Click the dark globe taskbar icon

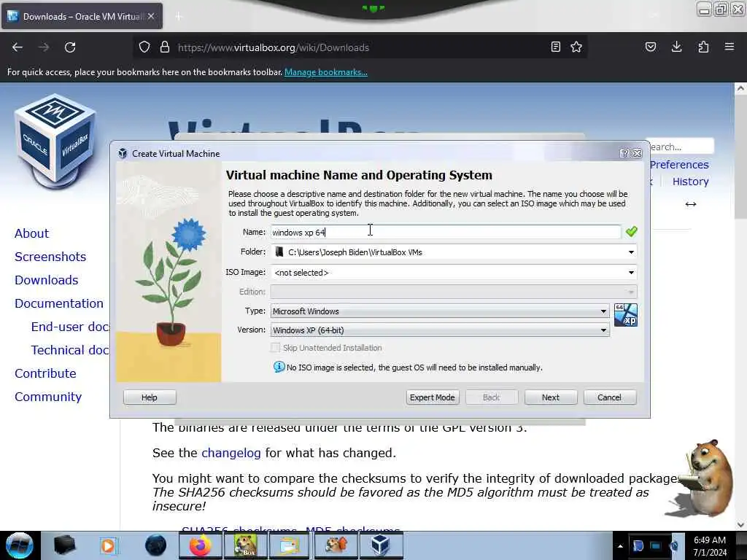point(156,545)
